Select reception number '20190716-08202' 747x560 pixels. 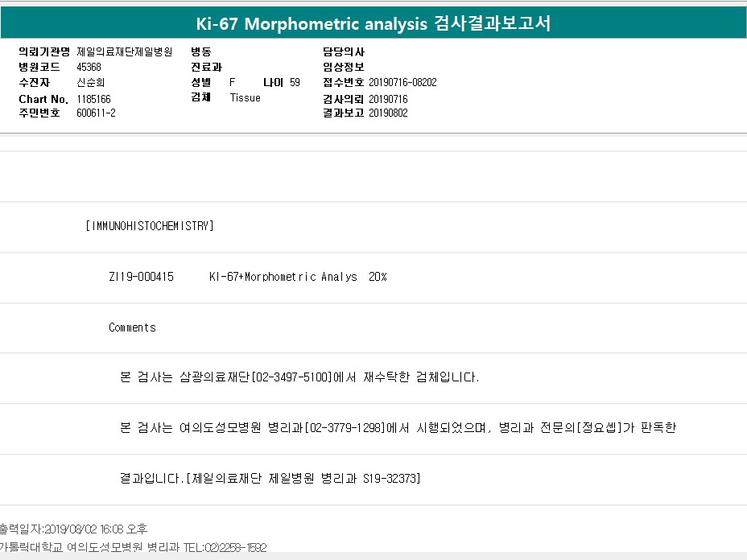click(402, 82)
